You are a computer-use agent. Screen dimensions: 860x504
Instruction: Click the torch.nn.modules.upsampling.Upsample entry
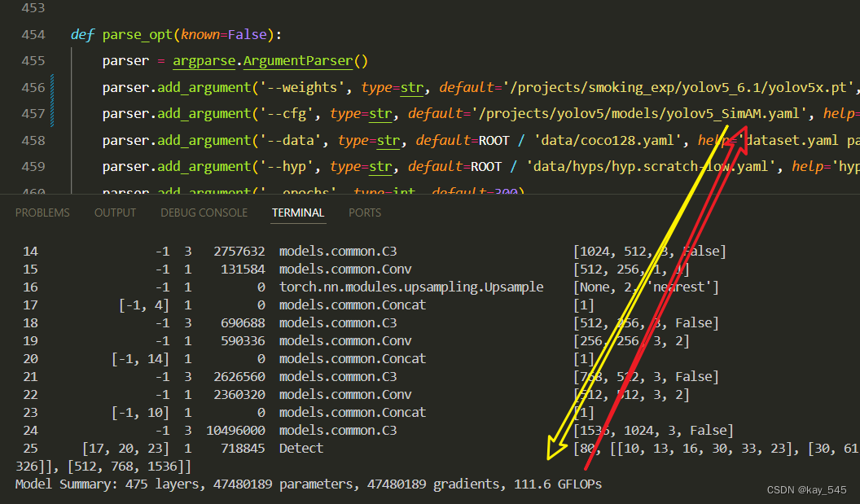click(x=411, y=287)
